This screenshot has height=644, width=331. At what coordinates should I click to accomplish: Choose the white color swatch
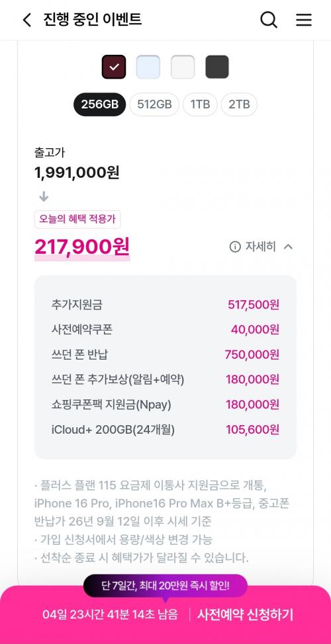coord(183,67)
